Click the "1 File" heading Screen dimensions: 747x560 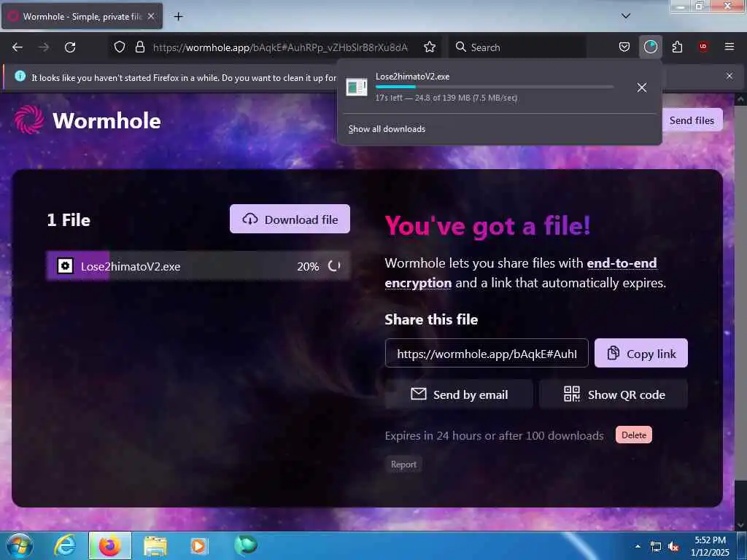(69, 219)
